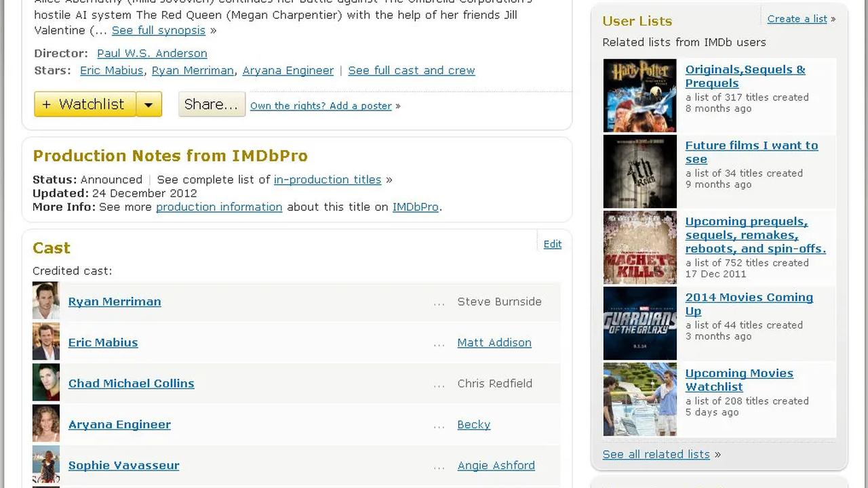Click the Share button
The width and height of the screenshot is (868, 488).
click(x=212, y=104)
